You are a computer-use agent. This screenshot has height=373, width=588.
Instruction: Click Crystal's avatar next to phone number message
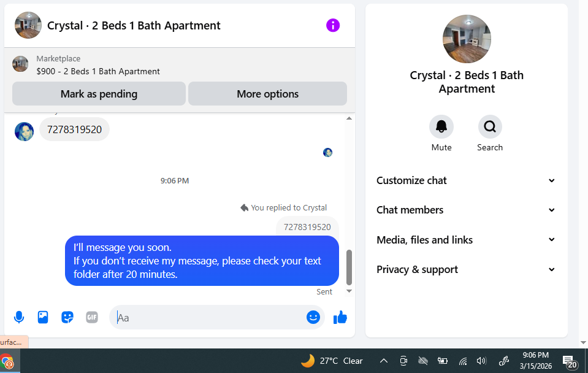[24, 131]
